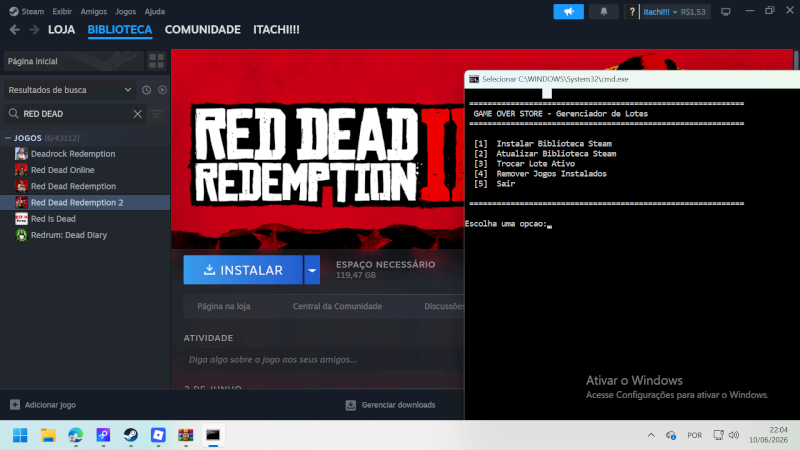800x450 pixels.
Task: Open the volume control in tray
Action: [734, 435]
